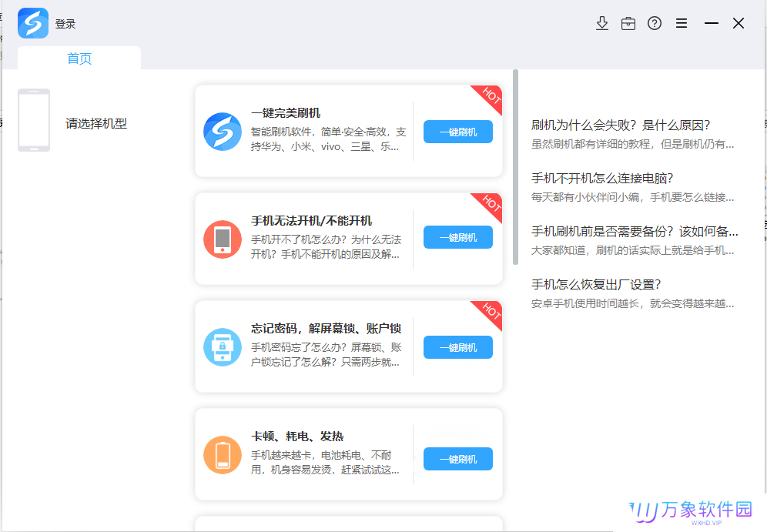Click summary 安卓手机使用时间越长
Screen dimensions: 767x532
click(x=632, y=303)
